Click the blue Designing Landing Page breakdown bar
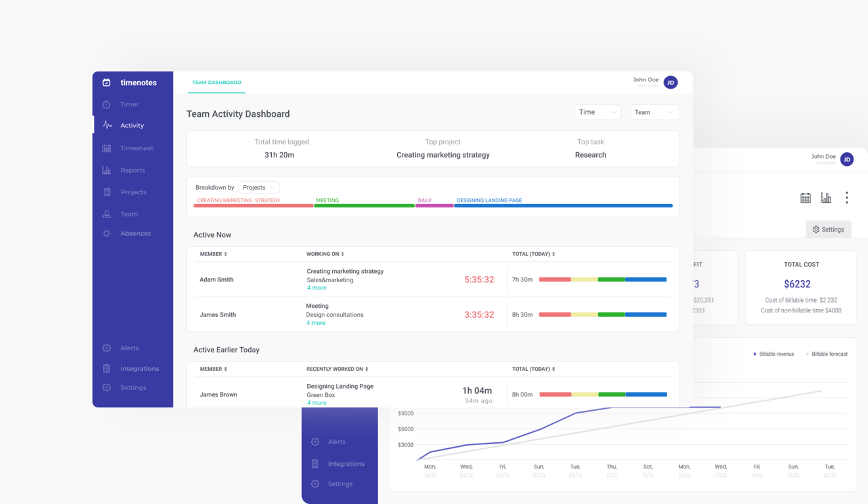The image size is (868, 504). pyautogui.click(x=563, y=205)
